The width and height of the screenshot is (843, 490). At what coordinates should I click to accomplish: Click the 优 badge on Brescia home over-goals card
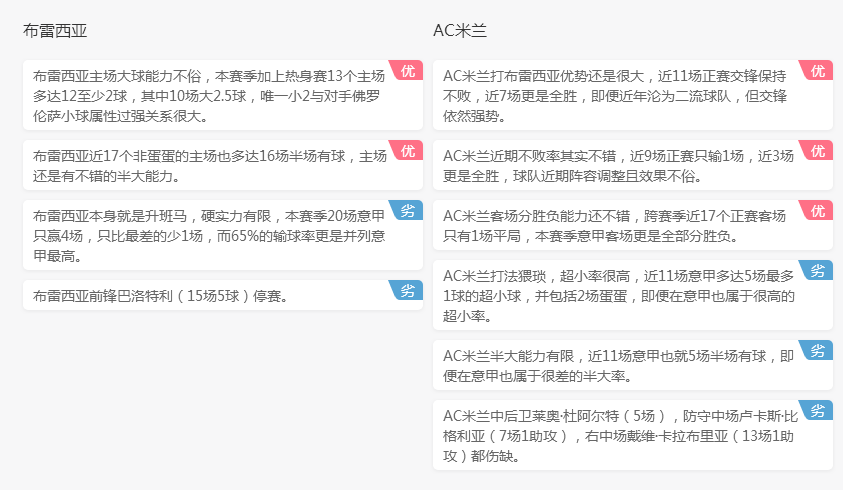click(x=407, y=71)
